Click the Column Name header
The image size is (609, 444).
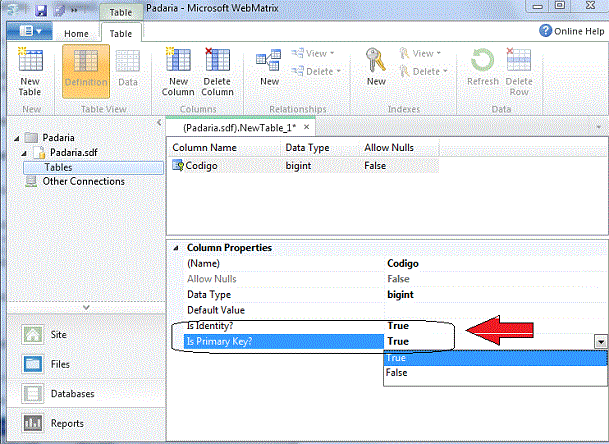tap(224, 148)
